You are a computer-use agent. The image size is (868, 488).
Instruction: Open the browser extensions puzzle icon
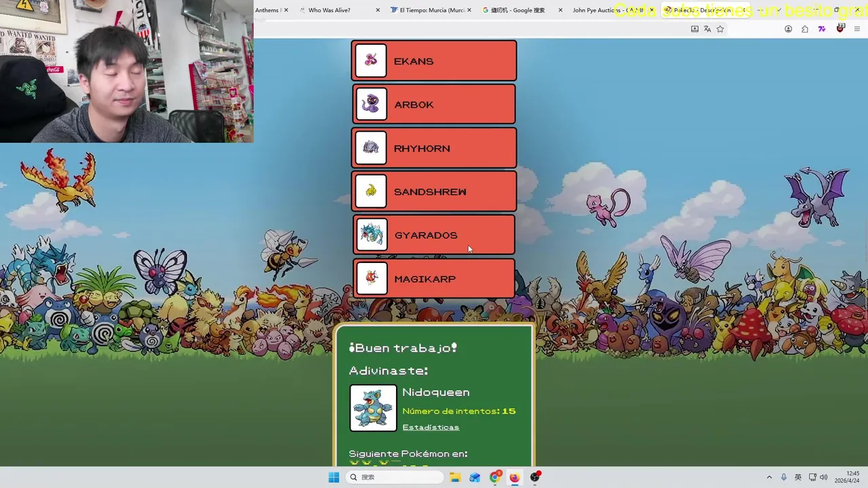pos(805,29)
